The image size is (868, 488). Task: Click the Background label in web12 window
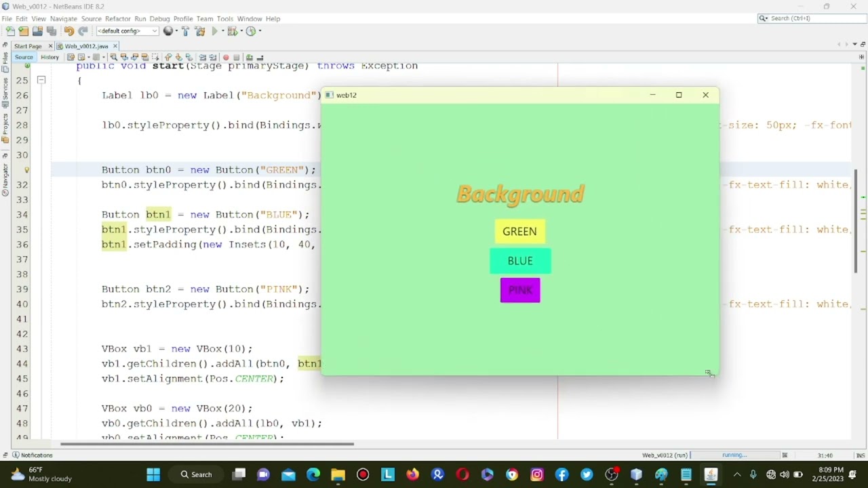520,195
